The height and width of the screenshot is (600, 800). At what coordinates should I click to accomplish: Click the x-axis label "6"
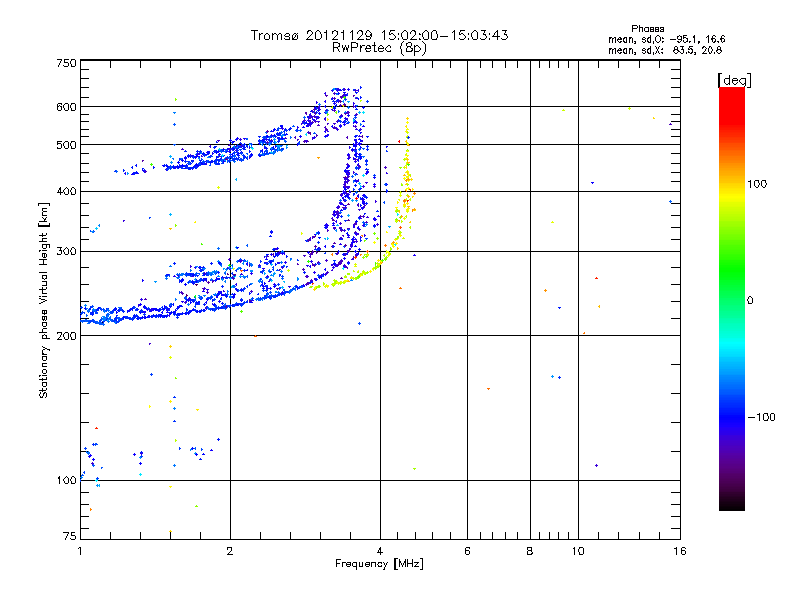pyautogui.click(x=467, y=551)
